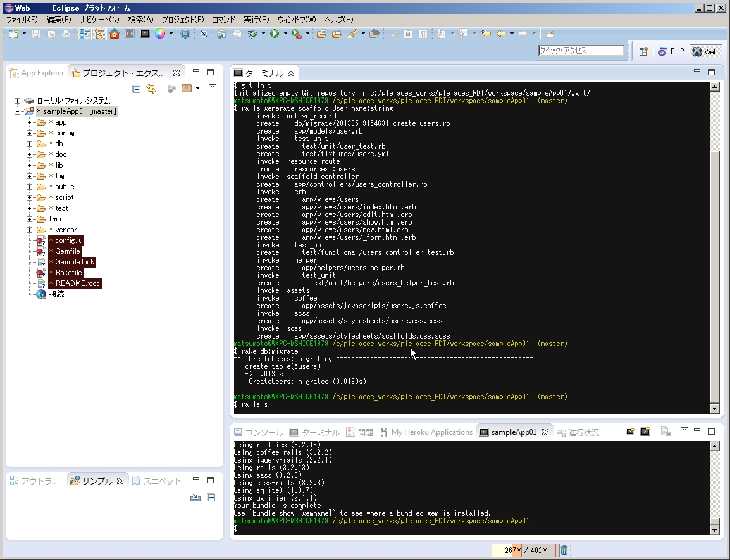Switch to the PHP perspective

(x=671, y=51)
